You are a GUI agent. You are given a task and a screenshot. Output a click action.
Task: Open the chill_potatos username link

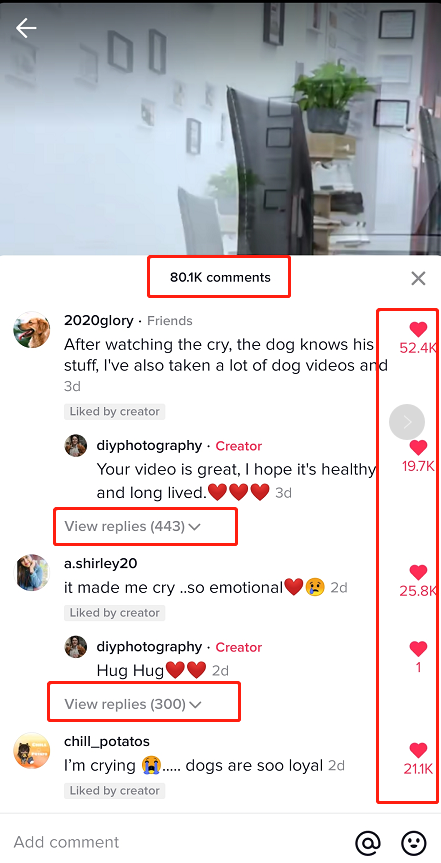tap(107, 741)
